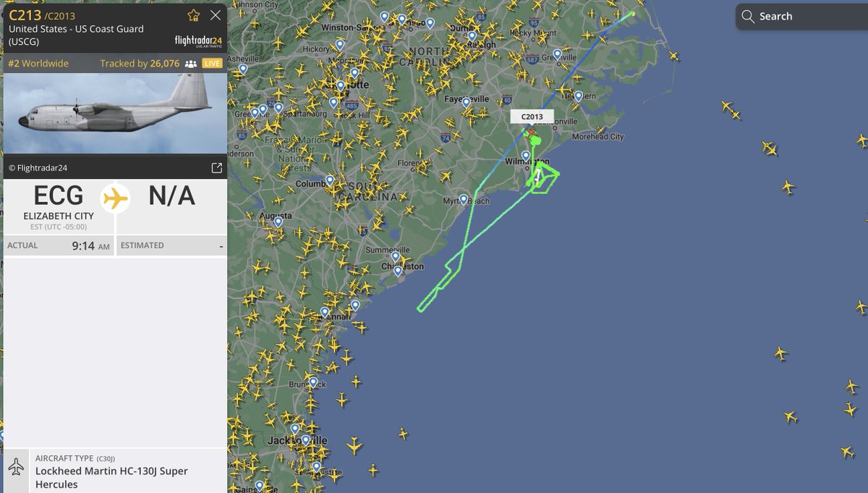Screen dimensions: 868x493
Task: Click the yellow airplane route icon
Action: tap(115, 198)
